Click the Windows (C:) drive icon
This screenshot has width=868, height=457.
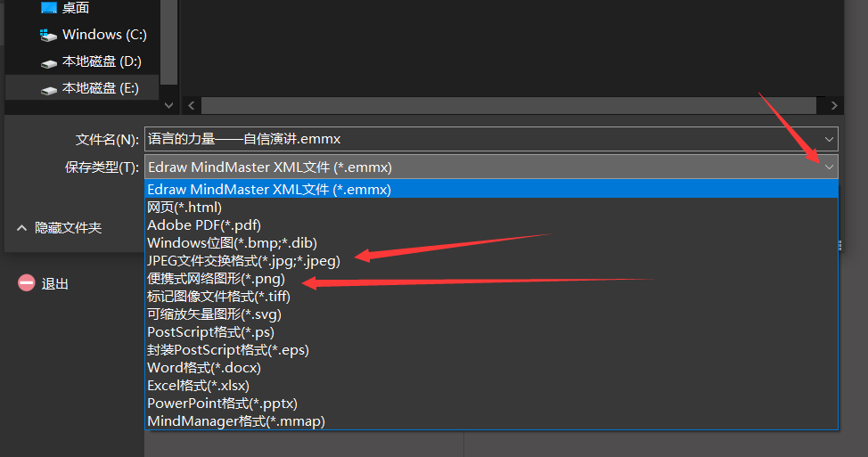(x=49, y=36)
